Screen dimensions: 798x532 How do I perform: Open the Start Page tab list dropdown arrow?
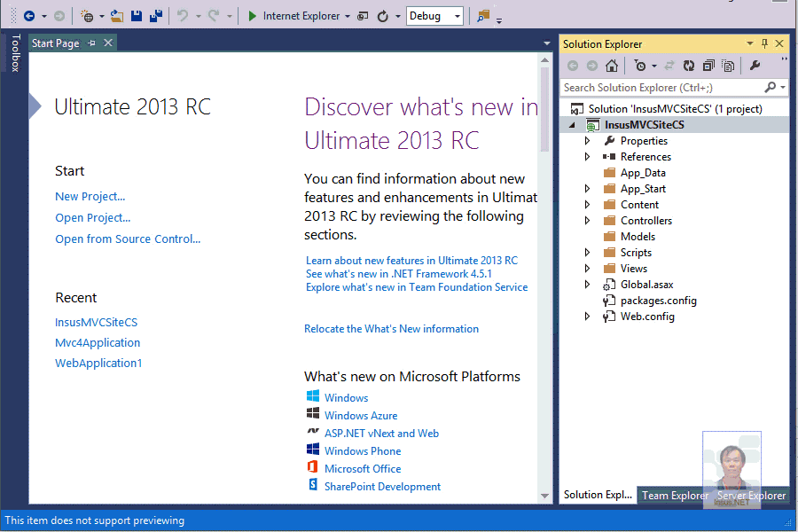pyautogui.click(x=546, y=43)
